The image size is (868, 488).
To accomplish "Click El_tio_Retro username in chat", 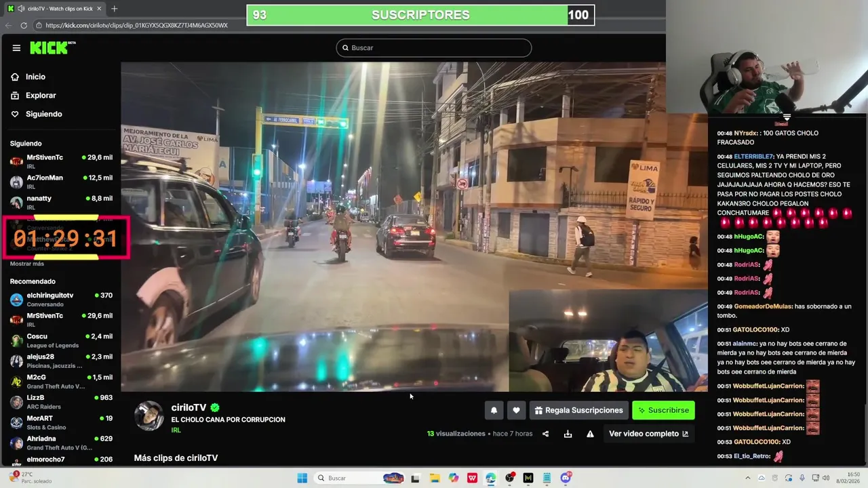I will [x=751, y=456].
